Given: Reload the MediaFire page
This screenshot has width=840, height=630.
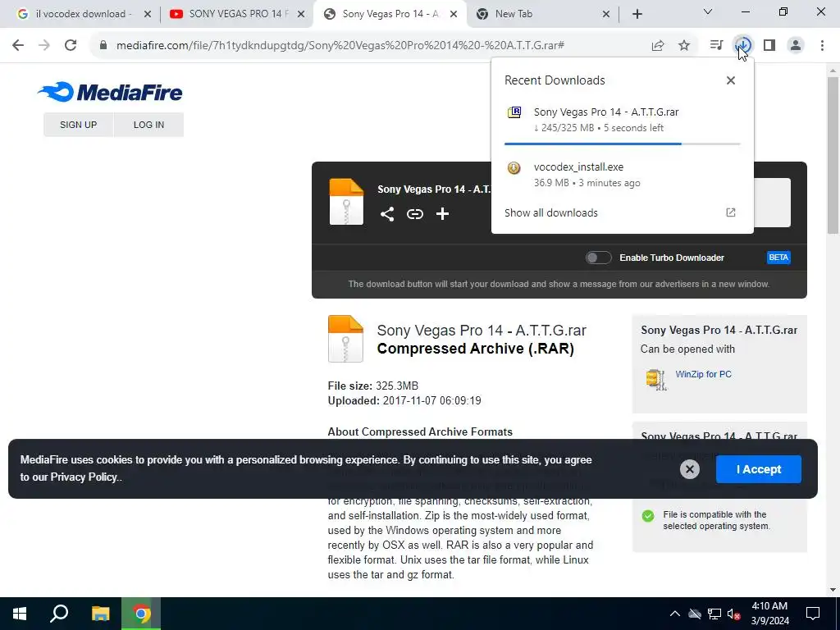Looking at the screenshot, I should [x=71, y=45].
